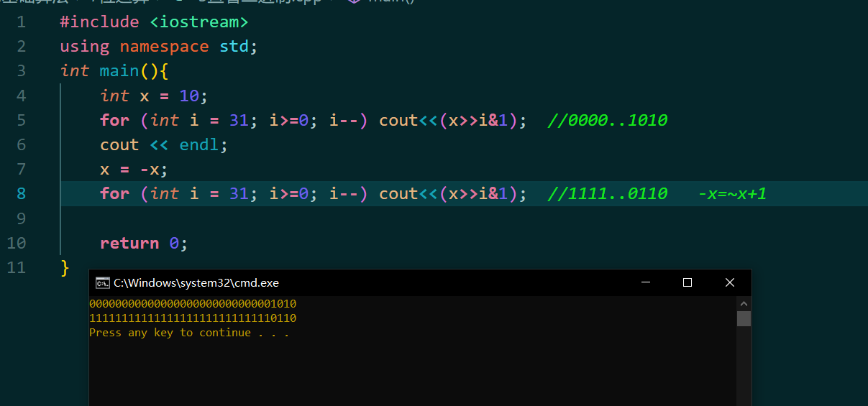This screenshot has height=406, width=868.
Task: Click the console scrollbar's up arrow
Action: click(744, 303)
